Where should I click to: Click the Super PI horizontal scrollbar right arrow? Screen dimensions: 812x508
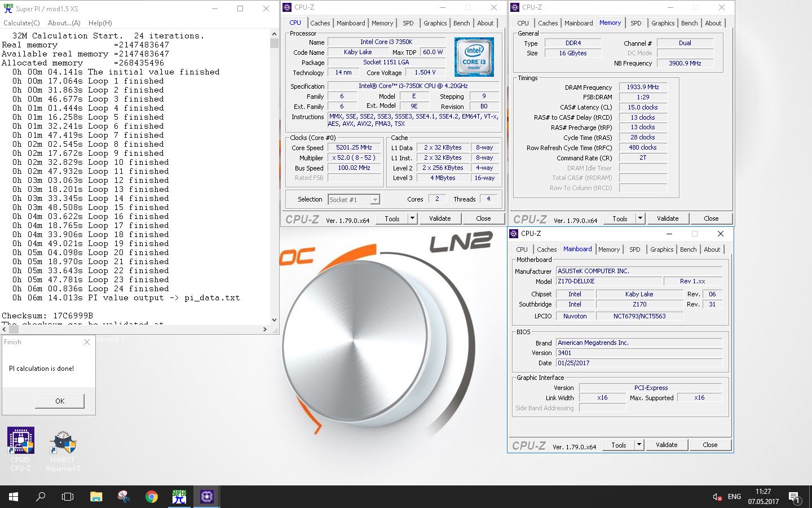(x=265, y=329)
